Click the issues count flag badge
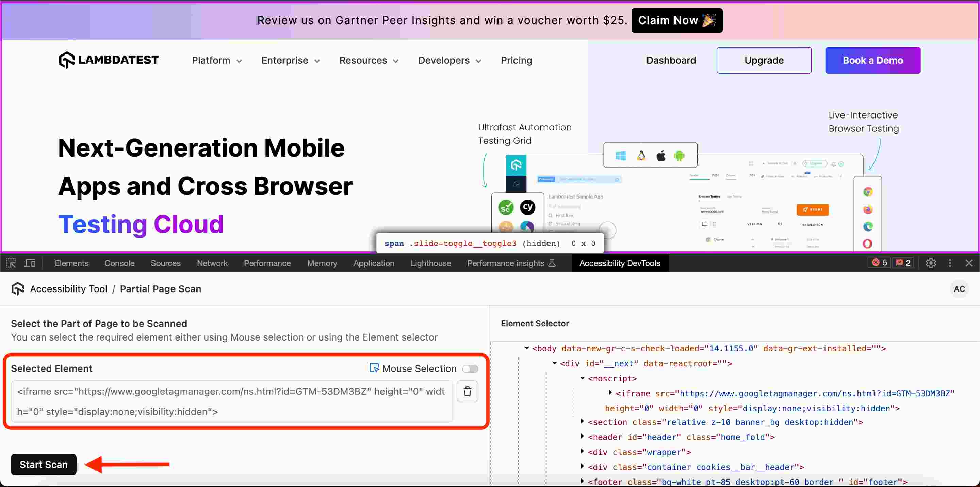The image size is (980, 487). [903, 263]
